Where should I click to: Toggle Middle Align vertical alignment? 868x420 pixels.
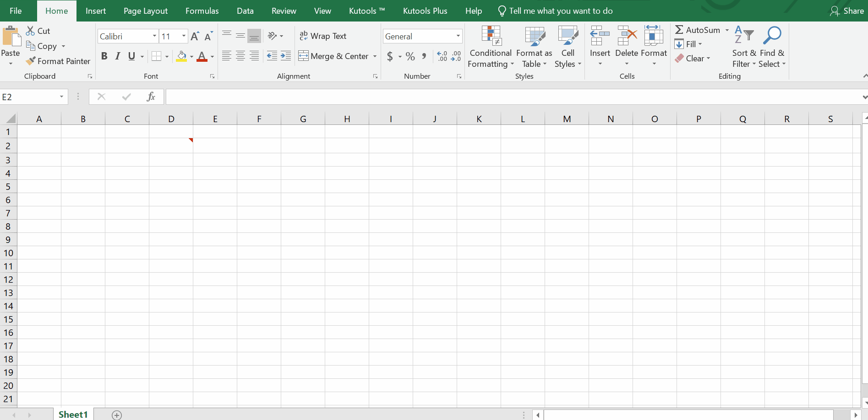click(x=240, y=36)
